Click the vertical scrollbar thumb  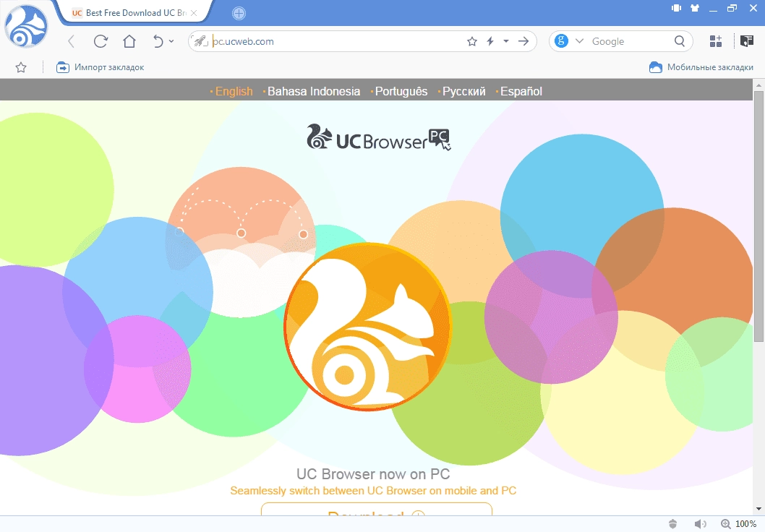(758, 216)
